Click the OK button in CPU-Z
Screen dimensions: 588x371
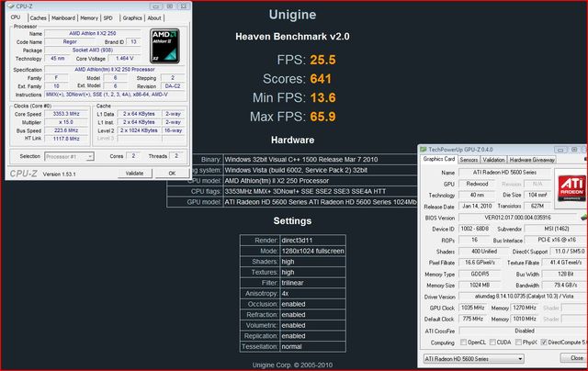[x=172, y=174]
